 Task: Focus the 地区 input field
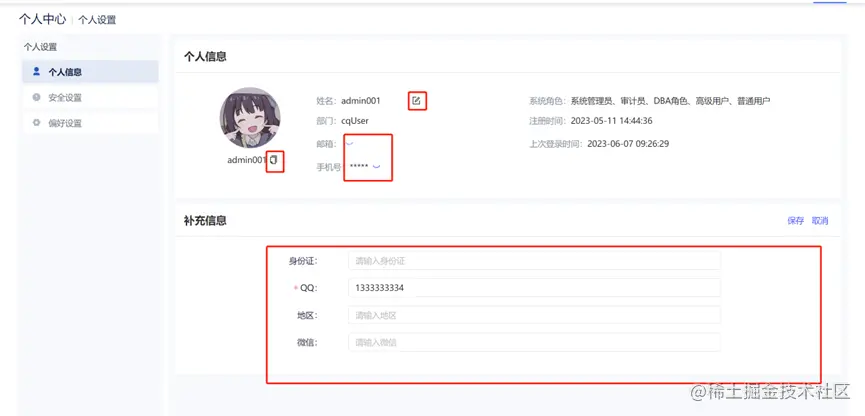tap(534, 315)
